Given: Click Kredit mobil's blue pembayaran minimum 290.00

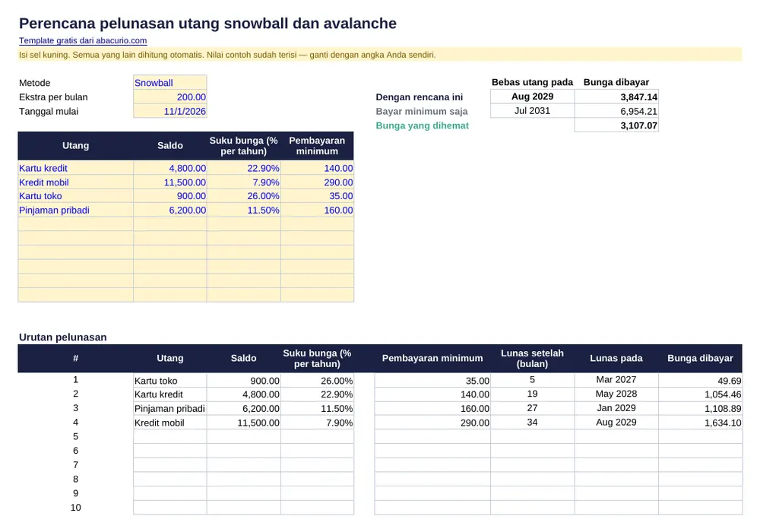Looking at the screenshot, I should point(318,182).
